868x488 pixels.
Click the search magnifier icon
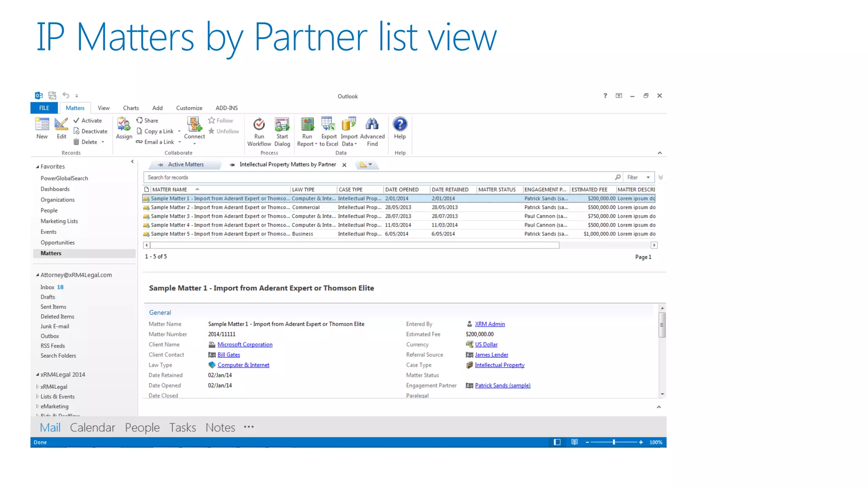[618, 177]
